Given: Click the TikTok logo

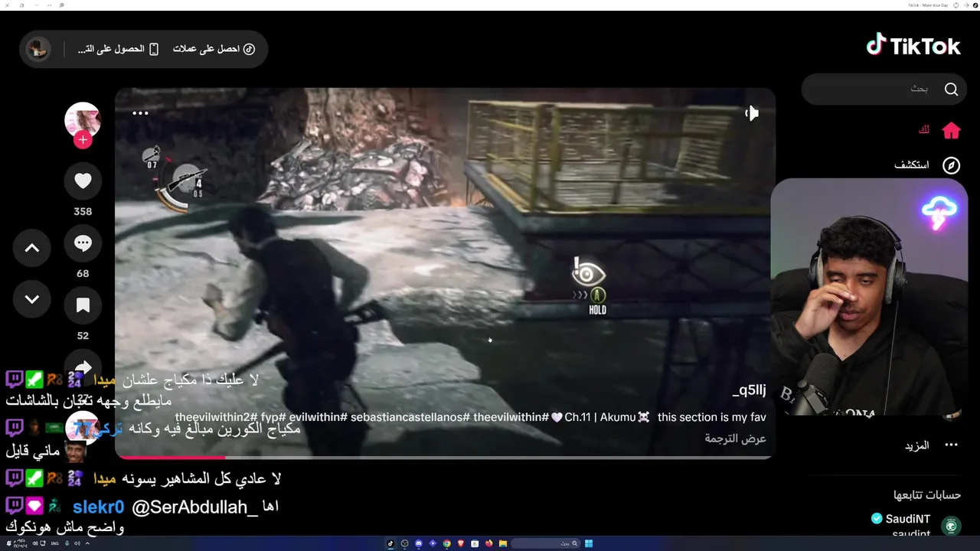Looking at the screenshot, I should pos(913,46).
